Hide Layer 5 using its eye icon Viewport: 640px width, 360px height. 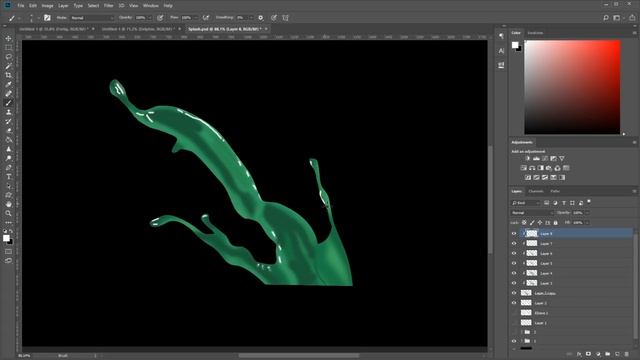point(514,263)
